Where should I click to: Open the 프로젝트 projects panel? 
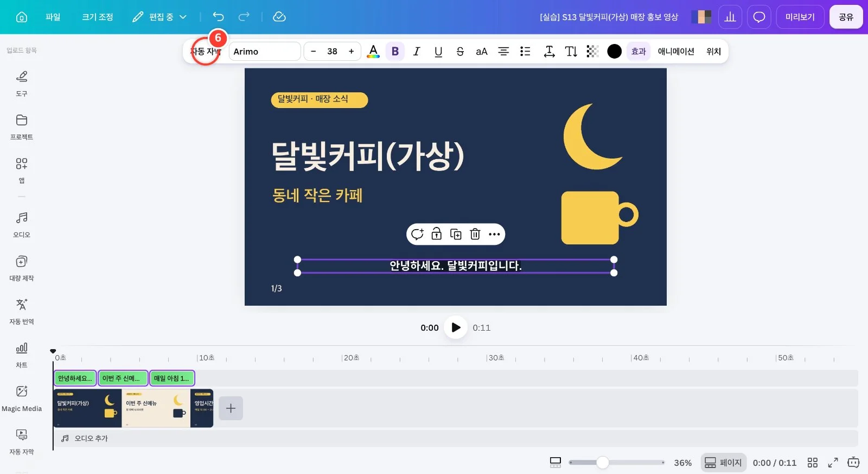(22, 127)
